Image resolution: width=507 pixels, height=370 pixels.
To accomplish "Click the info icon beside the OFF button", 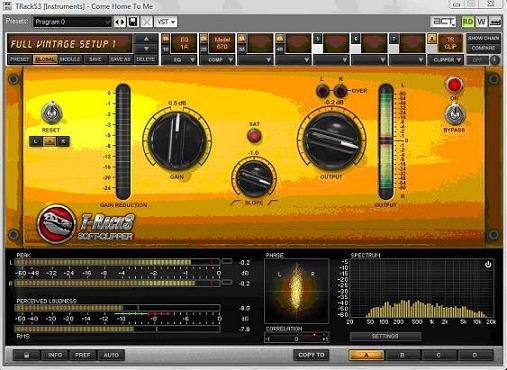I will [495, 60].
